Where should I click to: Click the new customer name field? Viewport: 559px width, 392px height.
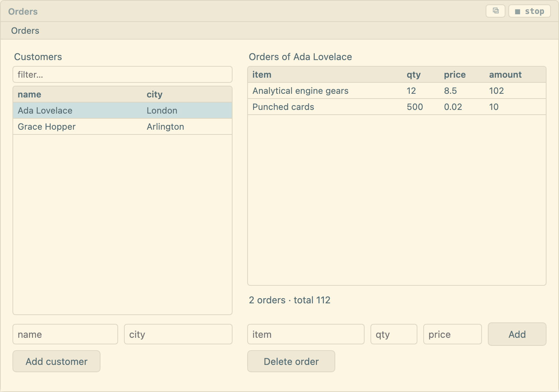[65, 334]
